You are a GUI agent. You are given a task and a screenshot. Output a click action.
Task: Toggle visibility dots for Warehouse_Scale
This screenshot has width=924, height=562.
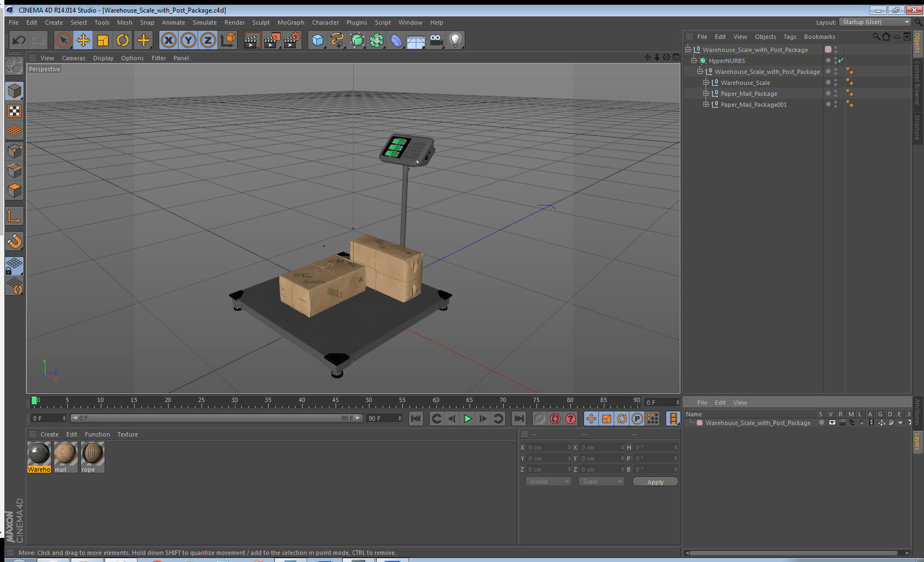[835, 82]
